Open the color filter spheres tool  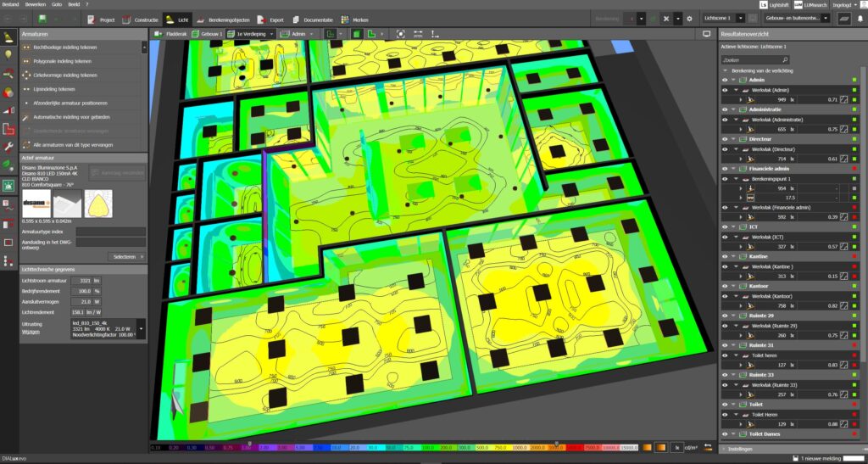coord(8,92)
